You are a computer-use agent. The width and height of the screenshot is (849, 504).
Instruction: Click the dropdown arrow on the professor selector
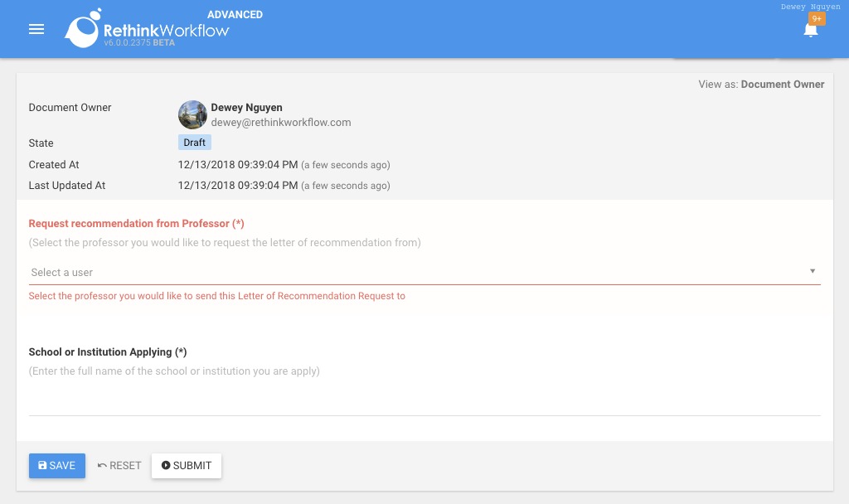[814, 272]
